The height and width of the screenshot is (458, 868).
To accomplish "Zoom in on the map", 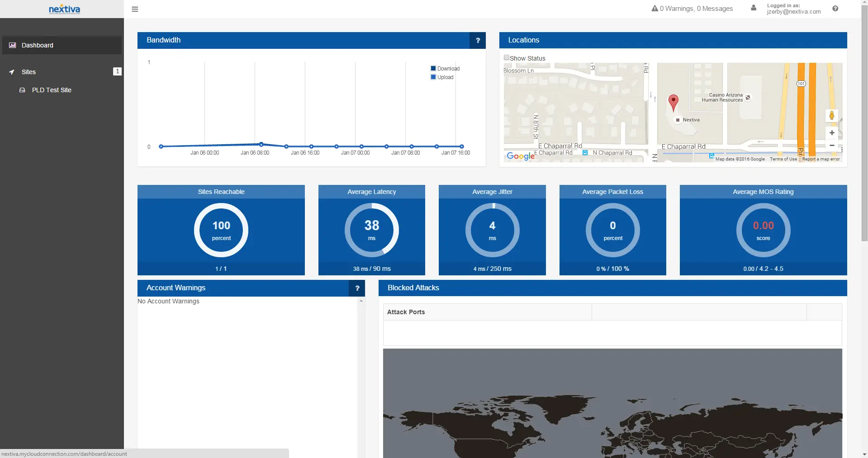I will pyautogui.click(x=831, y=133).
